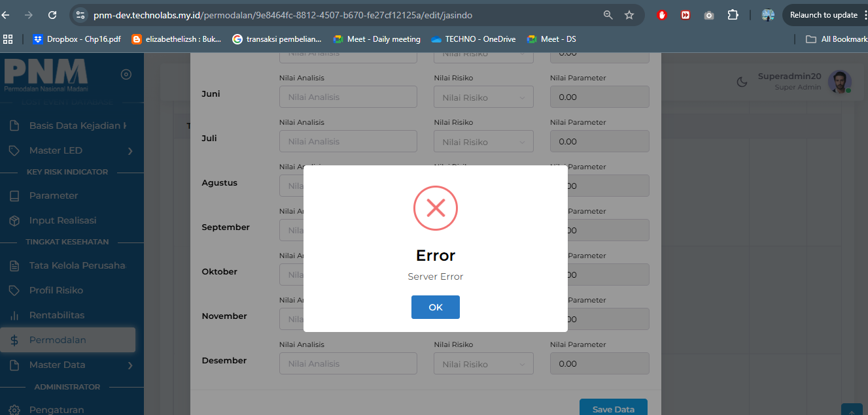Click Relaunch to update button

(825, 15)
